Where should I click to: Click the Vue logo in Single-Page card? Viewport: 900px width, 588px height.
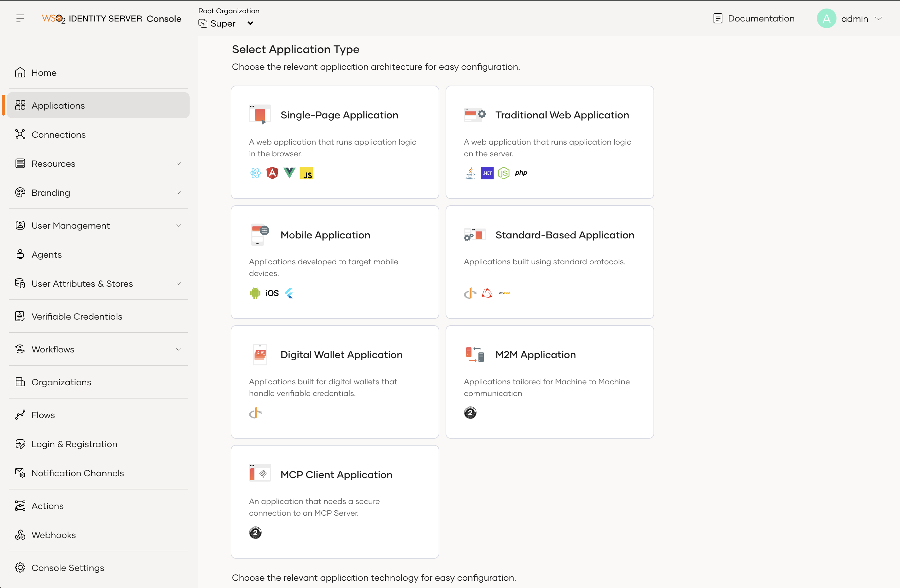coord(289,173)
